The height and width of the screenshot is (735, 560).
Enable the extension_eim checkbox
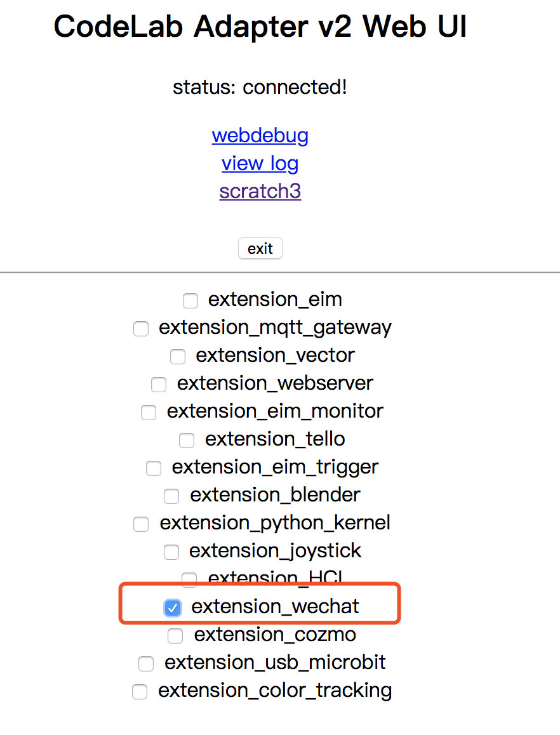click(190, 300)
